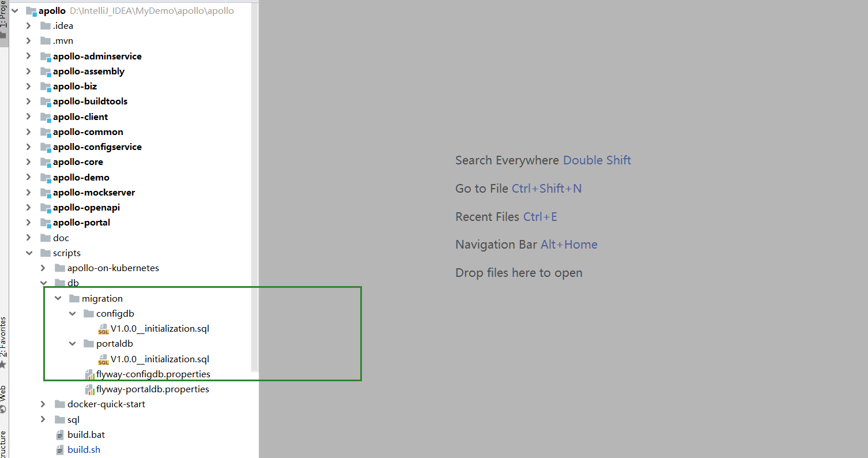Image resolution: width=868 pixels, height=458 pixels.
Task: Expand the apollo-common module arrow
Action: (x=28, y=132)
